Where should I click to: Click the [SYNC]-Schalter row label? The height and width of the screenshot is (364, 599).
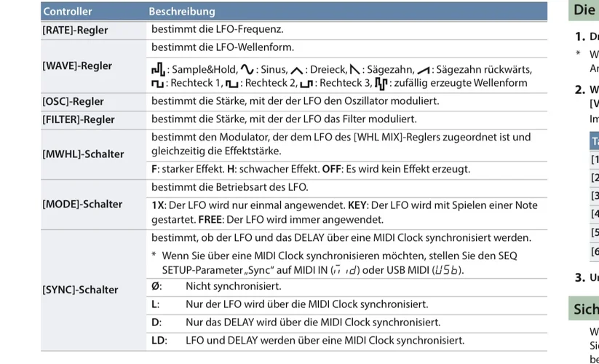coord(80,289)
